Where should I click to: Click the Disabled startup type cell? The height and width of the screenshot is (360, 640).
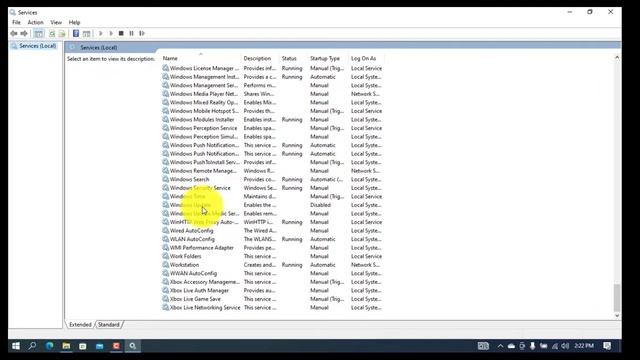(x=320, y=205)
